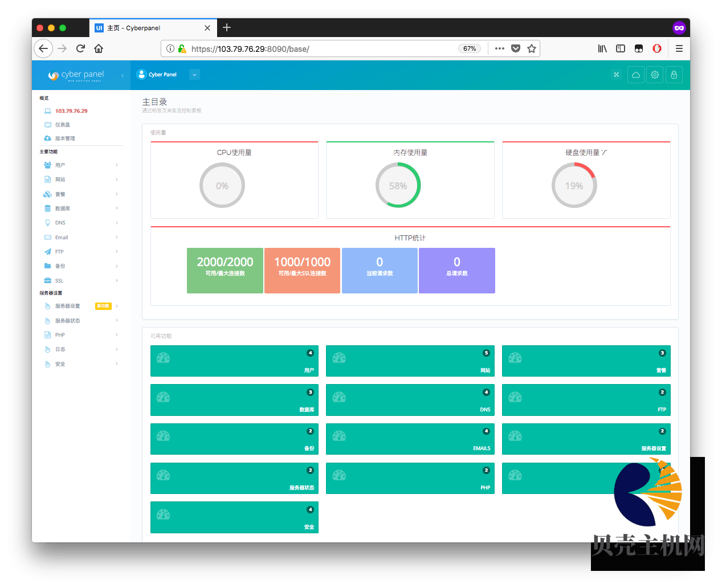Select 仪表盘 in the sidebar
The width and height of the screenshot is (722, 588).
tap(62, 125)
